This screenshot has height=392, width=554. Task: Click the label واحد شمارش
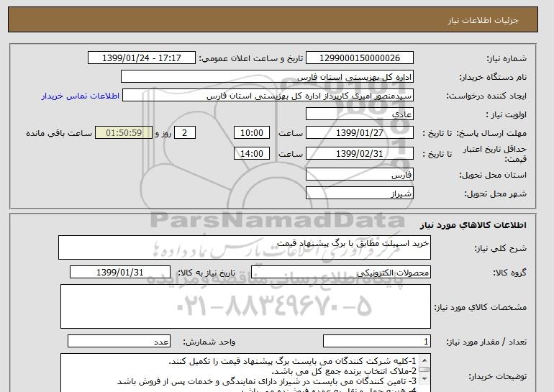pyautogui.click(x=209, y=342)
